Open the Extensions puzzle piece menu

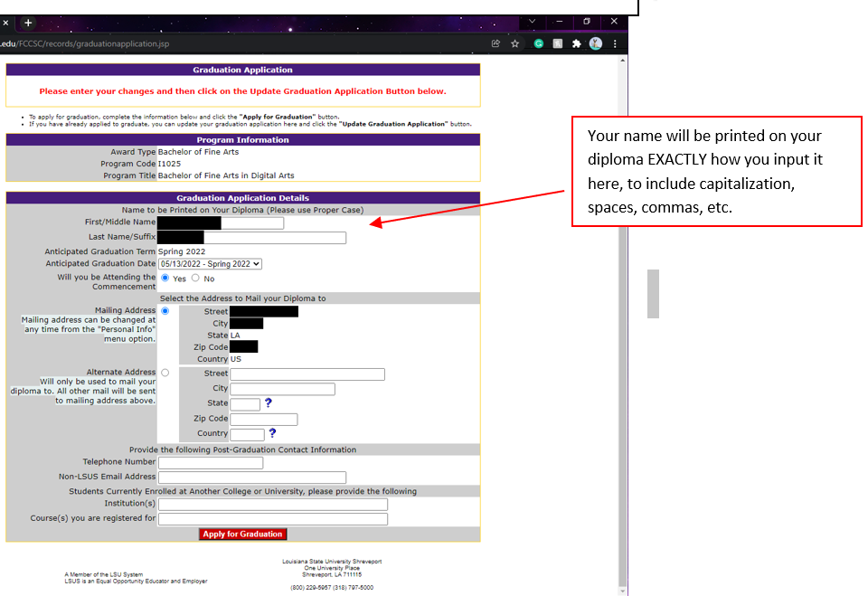coord(576,43)
